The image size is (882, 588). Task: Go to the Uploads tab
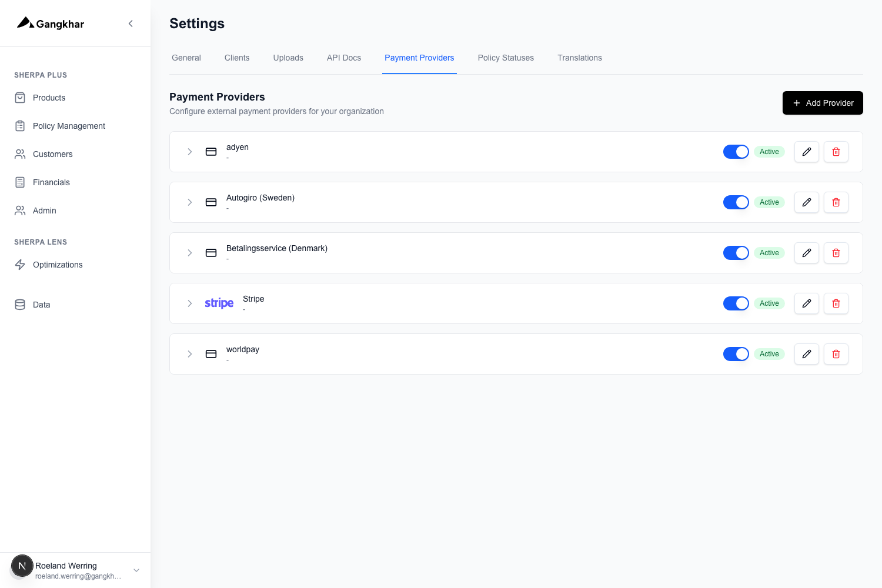pyautogui.click(x=288, y=58)
